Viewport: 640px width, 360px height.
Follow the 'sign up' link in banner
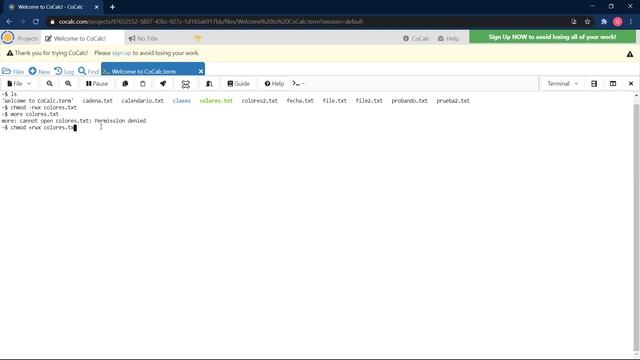[122, 53]
